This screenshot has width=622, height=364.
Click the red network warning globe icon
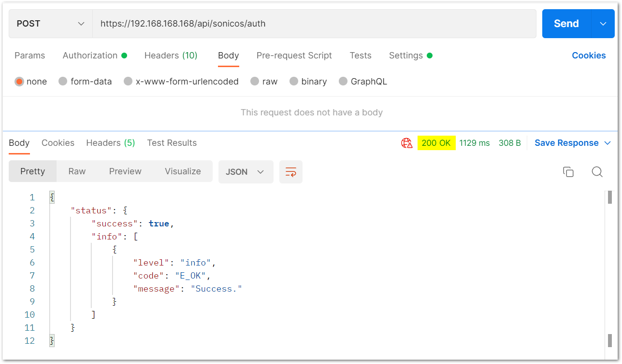pos(406,143)
